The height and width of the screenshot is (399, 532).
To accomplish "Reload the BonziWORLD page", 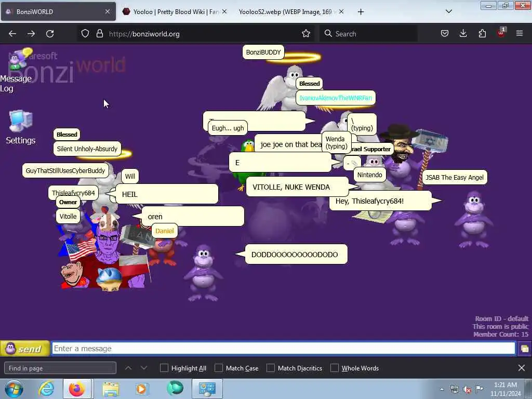I will 50,34.
